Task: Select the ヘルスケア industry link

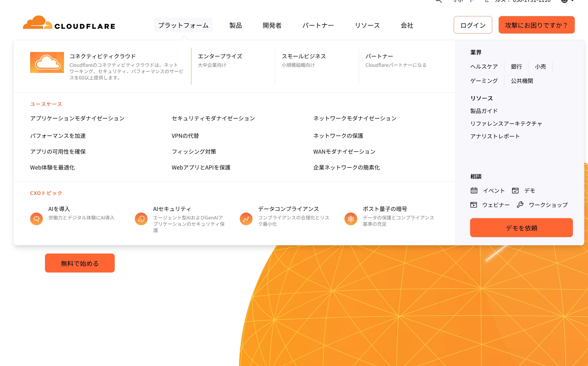Action: point(484,67)
